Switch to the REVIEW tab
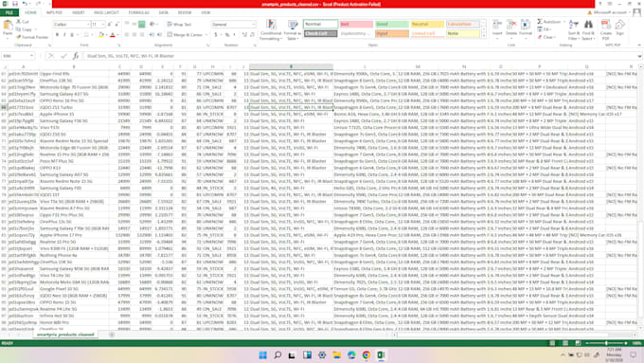The image size is (644, 363). tap(185, 12)
